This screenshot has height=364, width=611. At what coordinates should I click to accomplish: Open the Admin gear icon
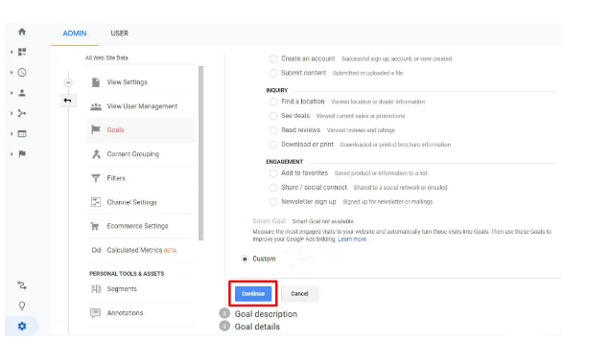point(22,327)
